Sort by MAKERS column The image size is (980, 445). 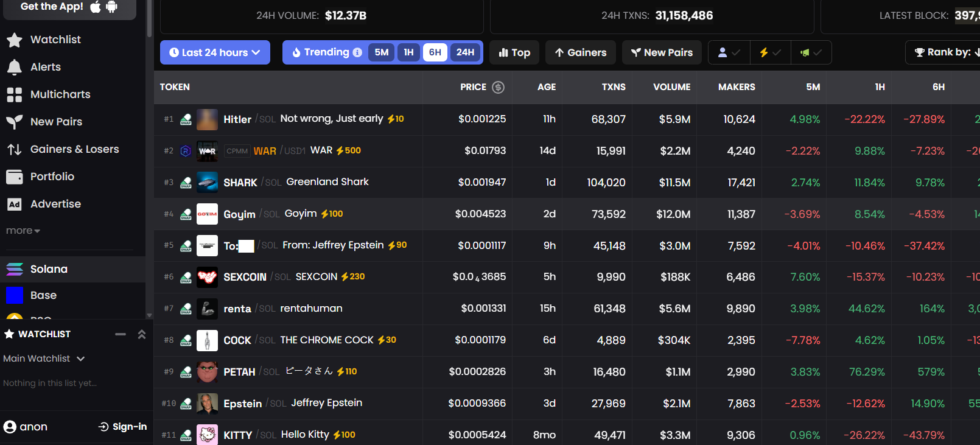[737, 87]
